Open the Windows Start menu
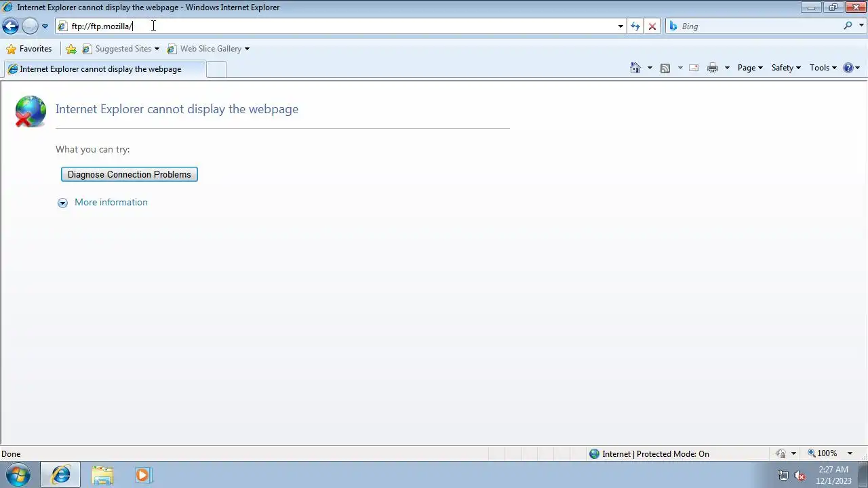This screenshot has height=488, width=868. 18,475
